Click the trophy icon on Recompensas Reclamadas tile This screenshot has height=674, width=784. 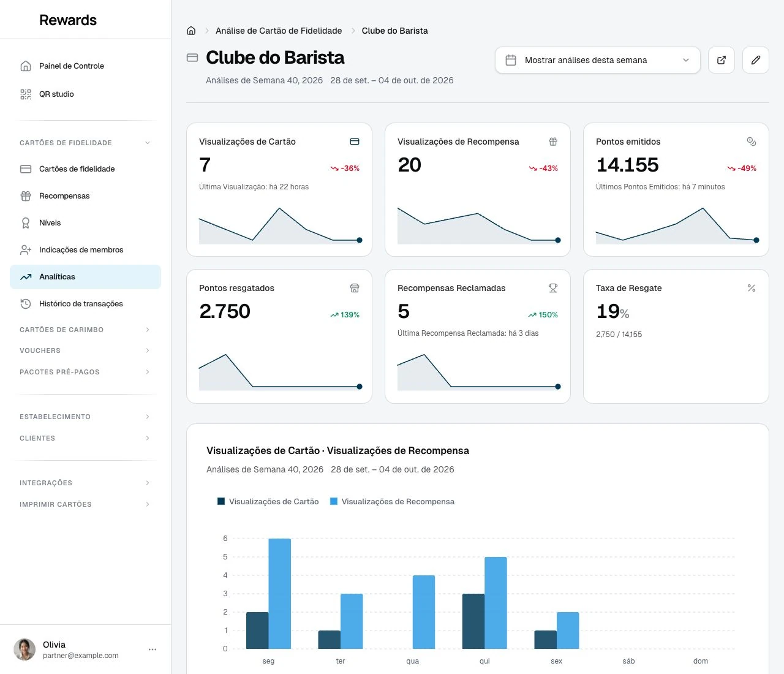pyautogui.click(x=553, y=288)
